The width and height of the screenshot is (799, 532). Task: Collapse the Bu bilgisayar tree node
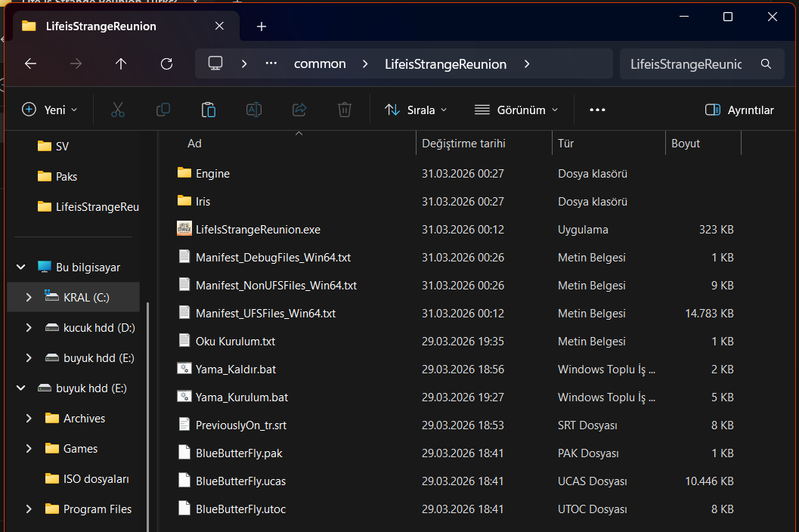tap(21, 267)
